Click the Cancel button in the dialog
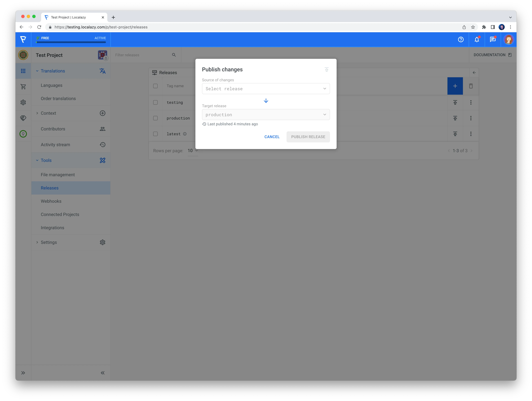Screen dimensions: 532x401 272,137
